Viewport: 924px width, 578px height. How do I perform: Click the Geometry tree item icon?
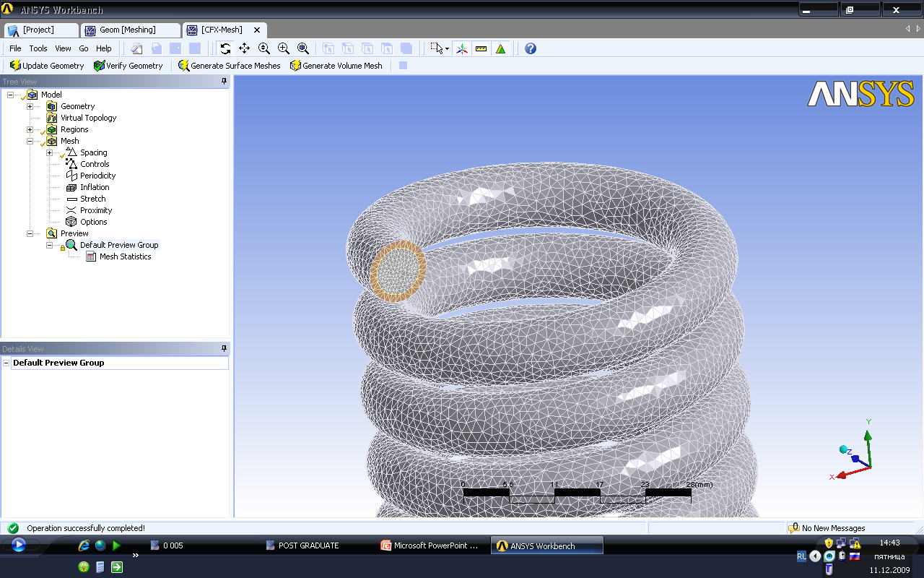coord(51,106)
